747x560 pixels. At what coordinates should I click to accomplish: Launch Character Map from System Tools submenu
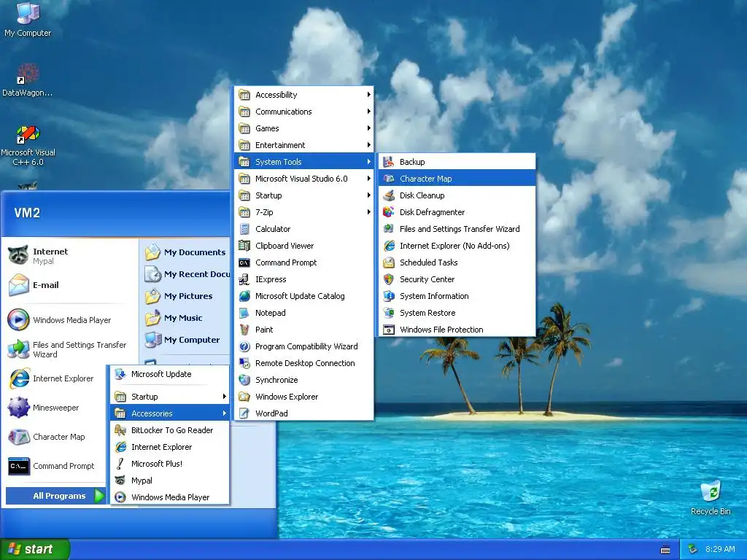tap(457, 179)
